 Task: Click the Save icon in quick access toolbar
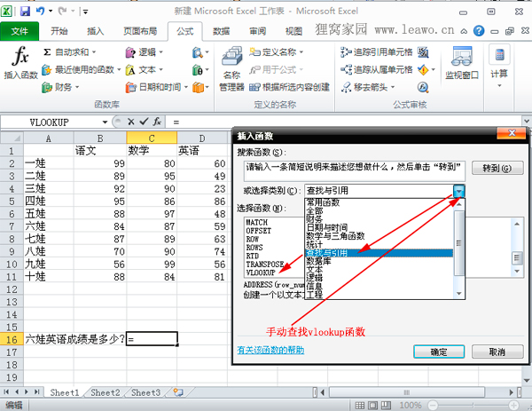(25, 12)
